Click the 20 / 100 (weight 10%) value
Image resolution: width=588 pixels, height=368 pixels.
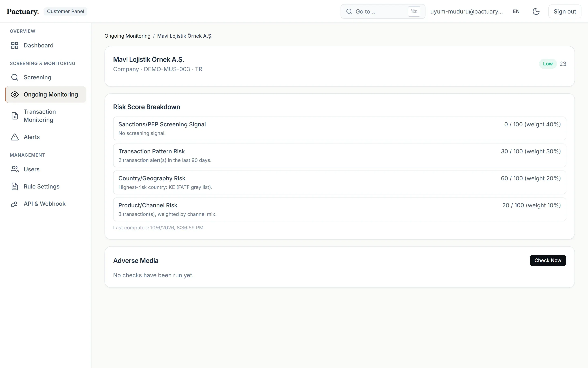point(531,205)
